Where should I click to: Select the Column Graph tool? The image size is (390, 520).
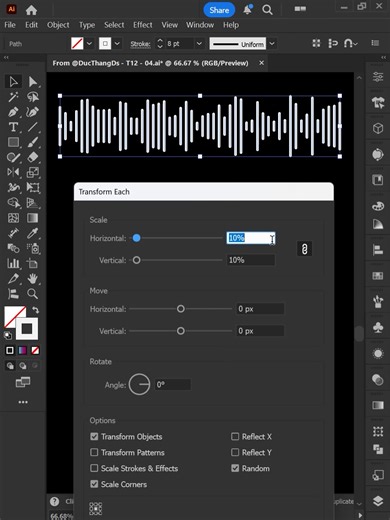[x=13, y=263]
